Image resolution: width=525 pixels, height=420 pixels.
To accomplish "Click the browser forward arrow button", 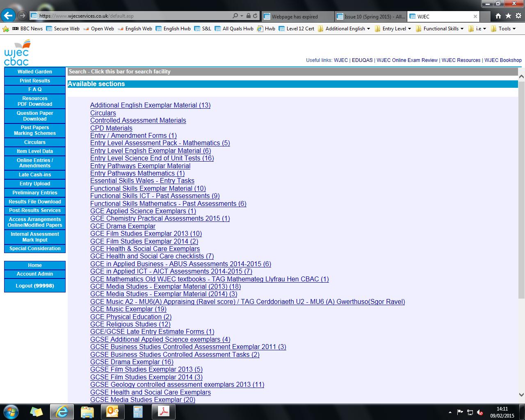I will coord(23,16).
